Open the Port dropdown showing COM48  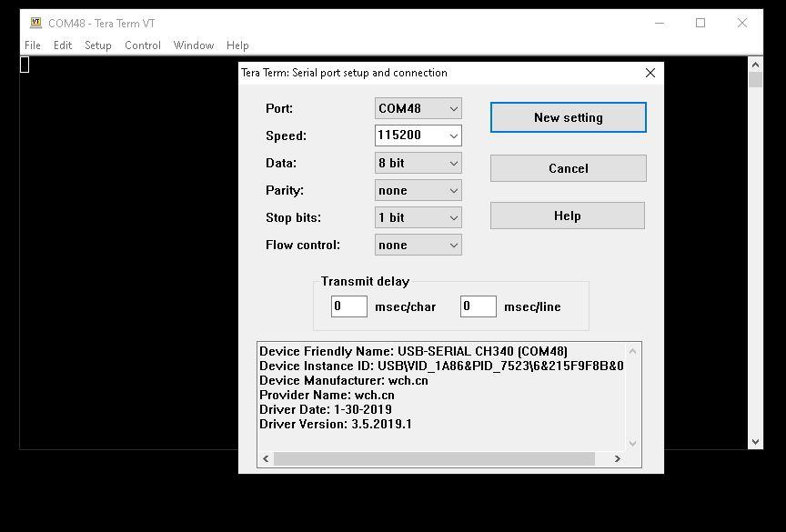(418, 108)
